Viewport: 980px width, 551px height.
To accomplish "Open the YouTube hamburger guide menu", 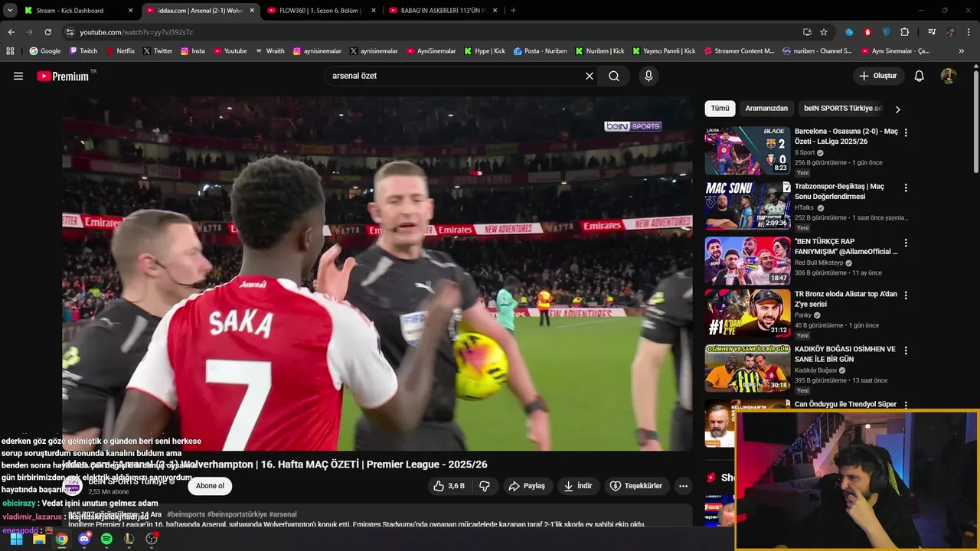I will (18, 76).
